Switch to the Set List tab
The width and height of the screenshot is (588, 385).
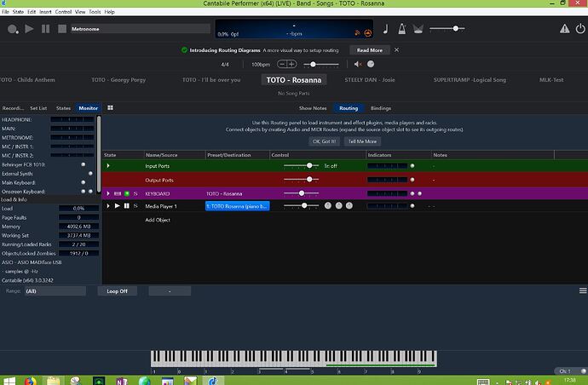click(x=38, y=108)
